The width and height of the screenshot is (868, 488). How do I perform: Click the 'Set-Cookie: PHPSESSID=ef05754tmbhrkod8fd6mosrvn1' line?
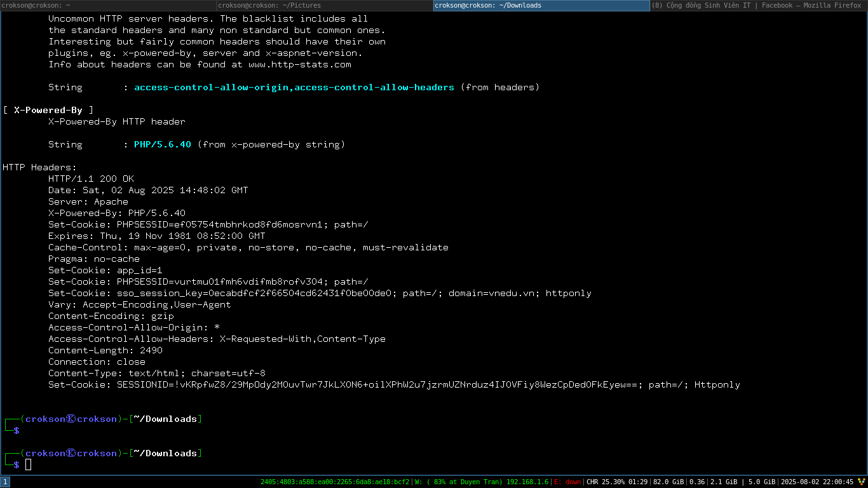[208, 224]
